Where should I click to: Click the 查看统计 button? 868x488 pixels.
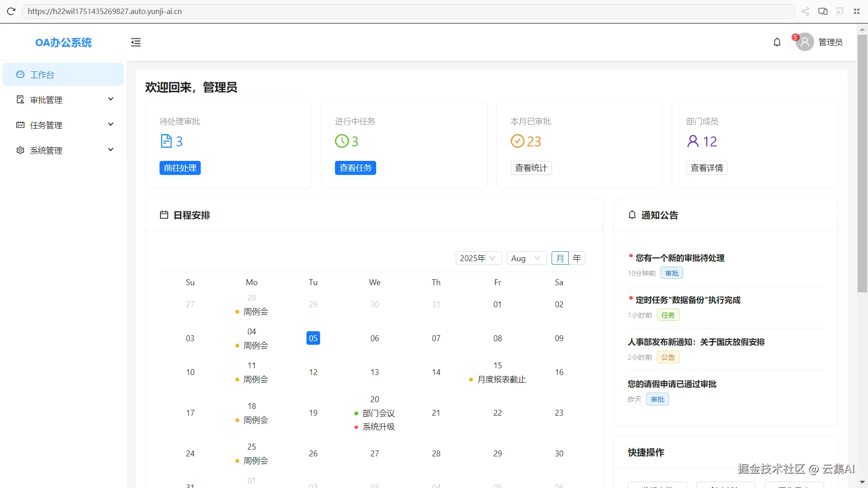tap(531, 168)
